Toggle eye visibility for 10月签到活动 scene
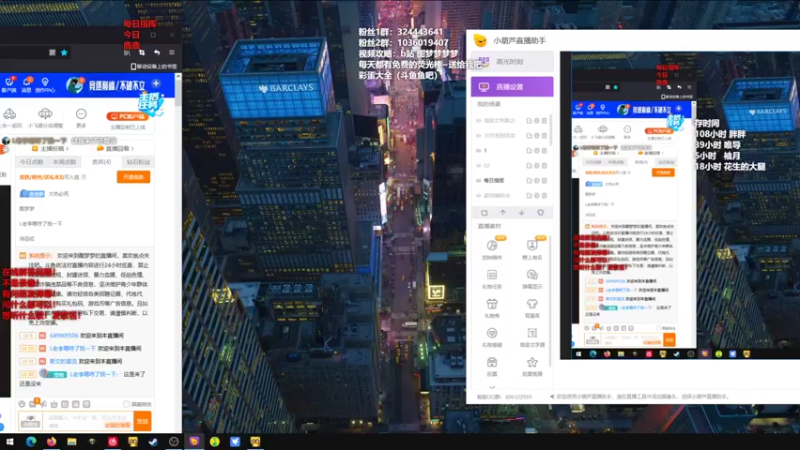Screen dimensions: 800x450 tap(479, 136)
